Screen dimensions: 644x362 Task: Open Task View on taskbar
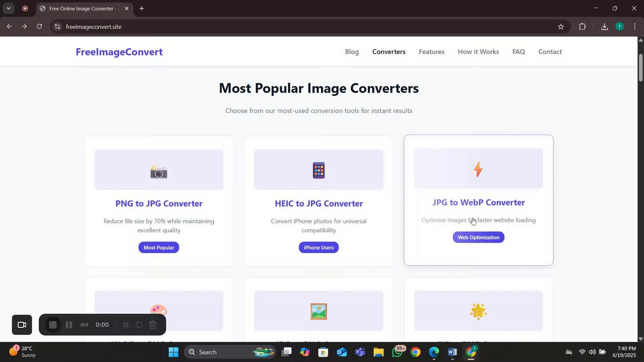point(286,352)
